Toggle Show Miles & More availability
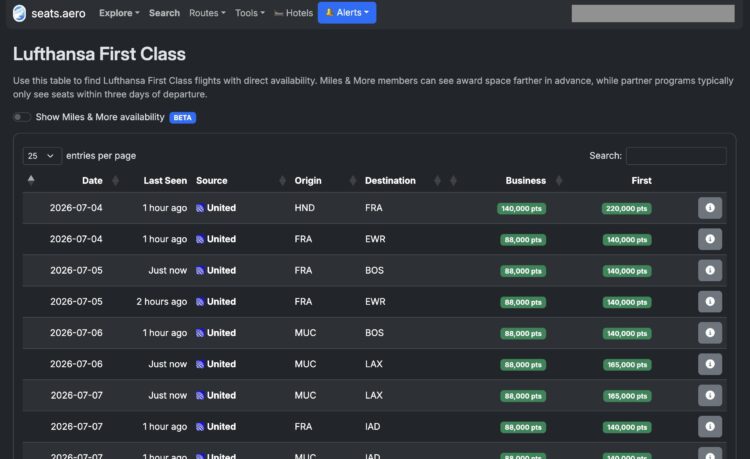 22,117
